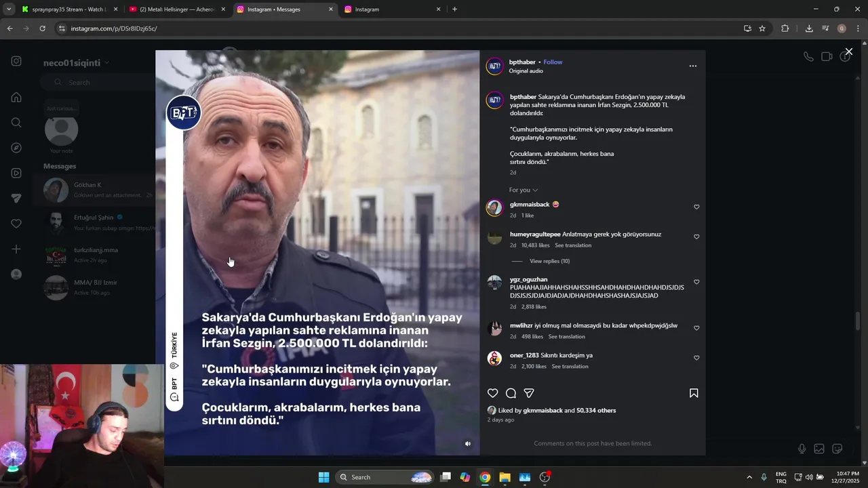Close the post overlay with the X

848,52
